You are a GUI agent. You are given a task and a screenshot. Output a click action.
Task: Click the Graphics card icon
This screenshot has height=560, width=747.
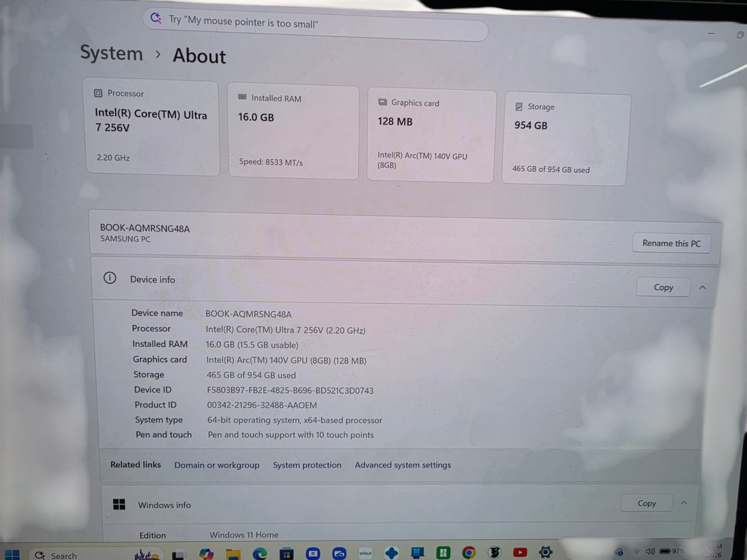[383, 102]
